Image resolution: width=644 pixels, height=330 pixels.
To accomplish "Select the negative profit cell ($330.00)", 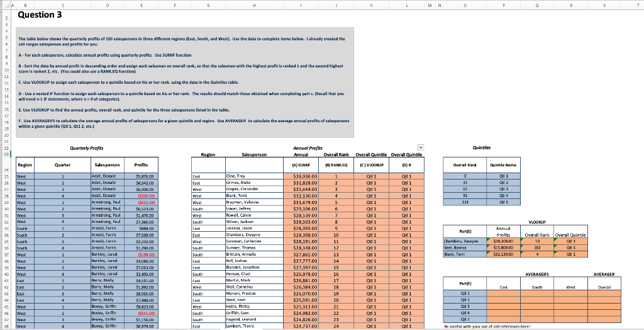I will point(142,196).
